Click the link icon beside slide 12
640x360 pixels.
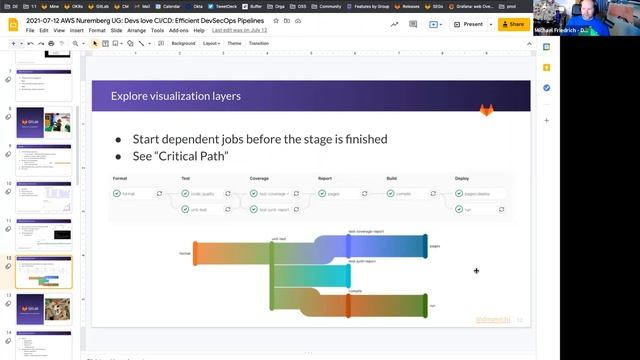tap(8, 267)
